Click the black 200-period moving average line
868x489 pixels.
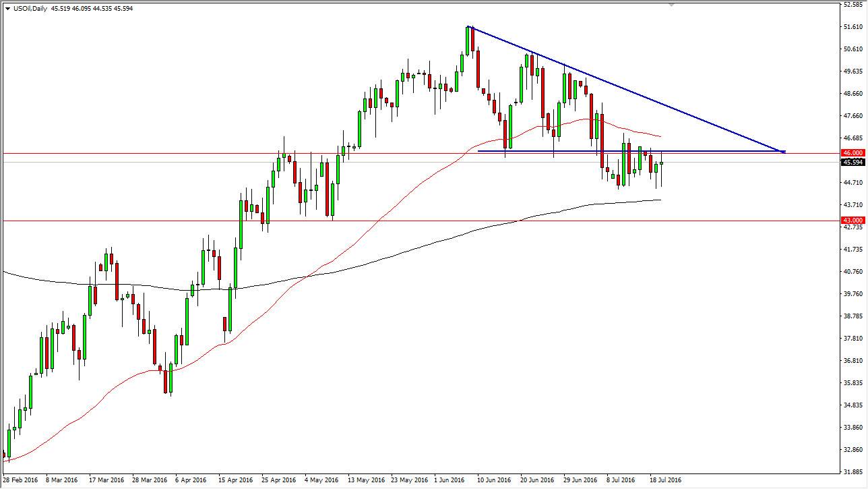click(404, 251)
